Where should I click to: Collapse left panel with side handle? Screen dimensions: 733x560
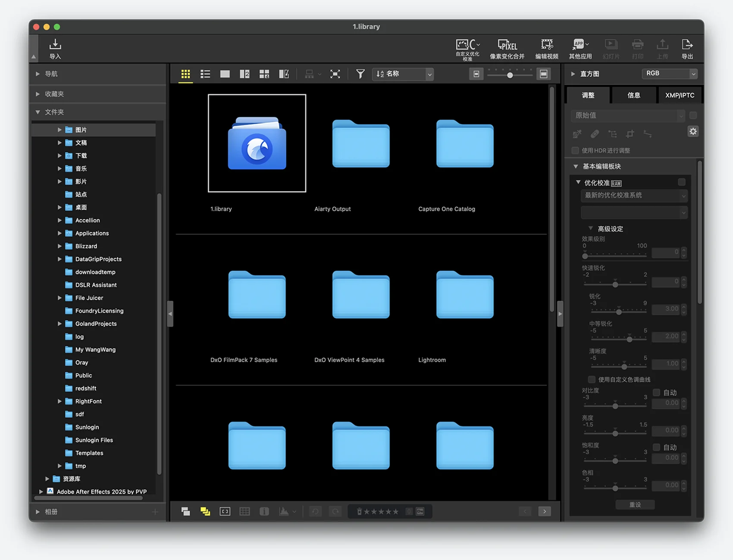(170, 314)
